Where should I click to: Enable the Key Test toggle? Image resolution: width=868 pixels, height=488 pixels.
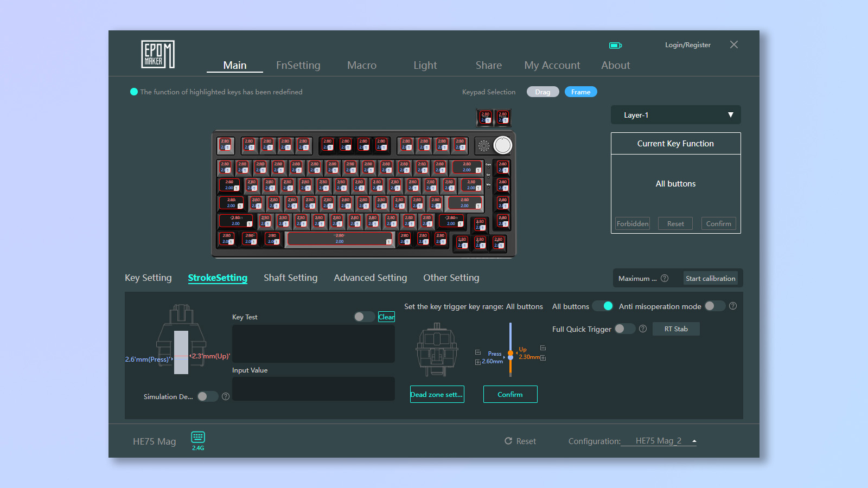point(364,317)
